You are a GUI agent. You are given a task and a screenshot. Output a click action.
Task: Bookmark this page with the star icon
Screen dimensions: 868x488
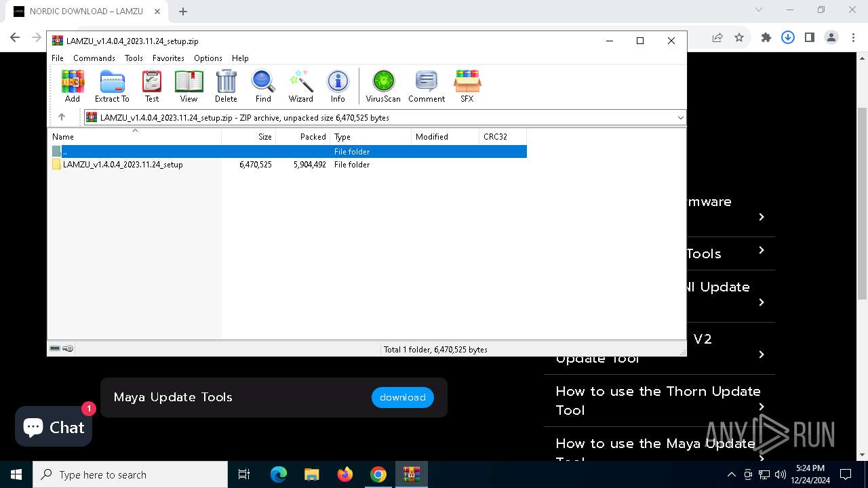point(739,38)
